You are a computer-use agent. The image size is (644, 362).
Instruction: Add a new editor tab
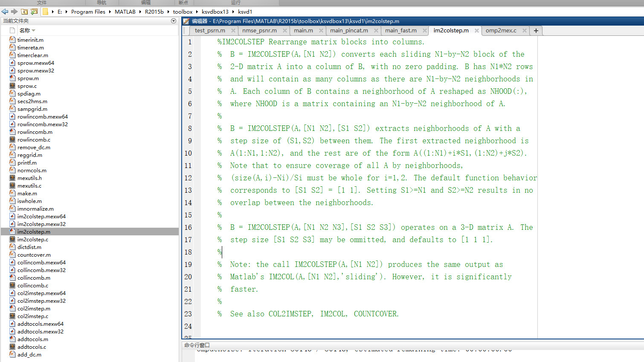click(536, 30)
